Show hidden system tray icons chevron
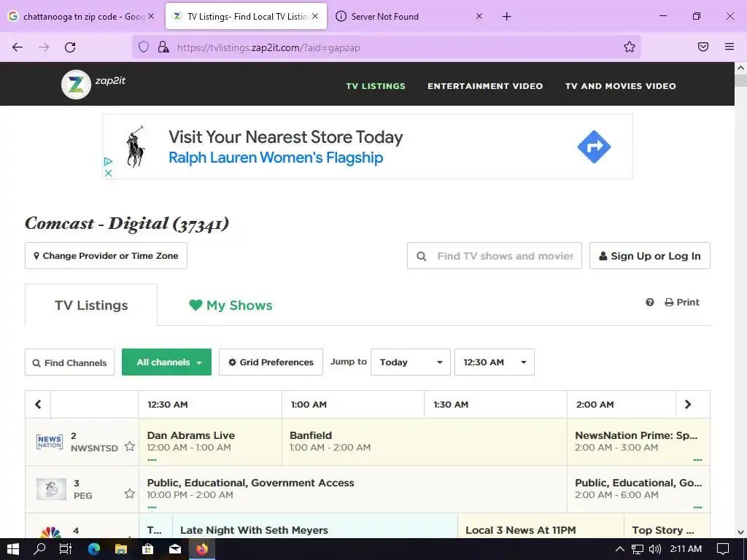Screen dimensions: 747x560 click(620, 549)
